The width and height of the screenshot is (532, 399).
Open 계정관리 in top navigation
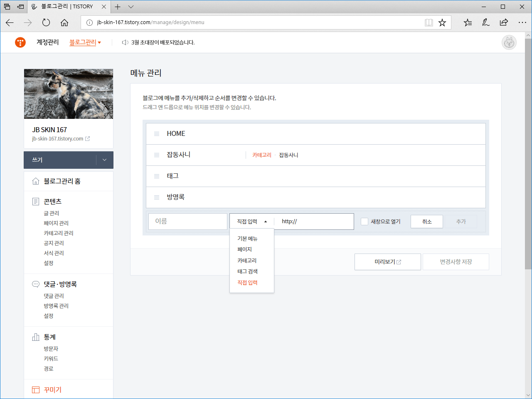click(x=48, y=42)
